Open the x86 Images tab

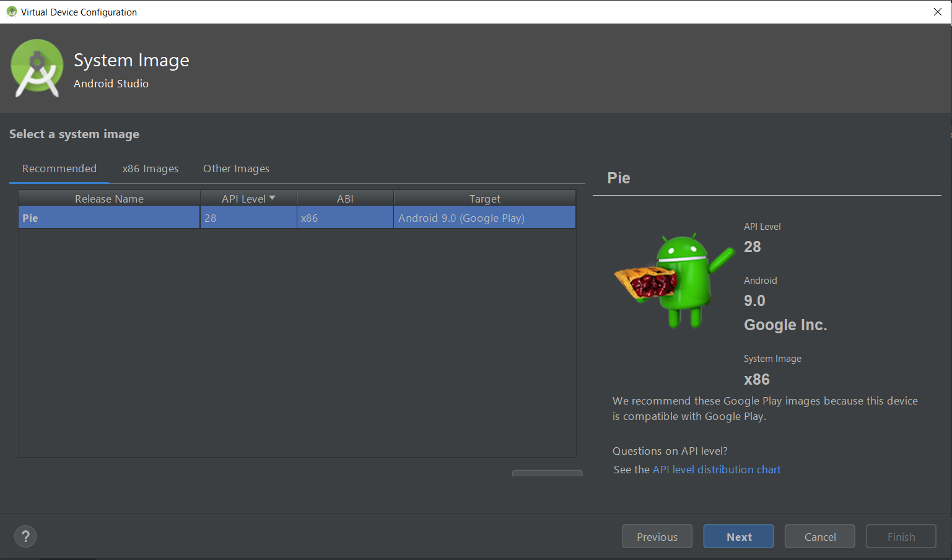(151, 168)
